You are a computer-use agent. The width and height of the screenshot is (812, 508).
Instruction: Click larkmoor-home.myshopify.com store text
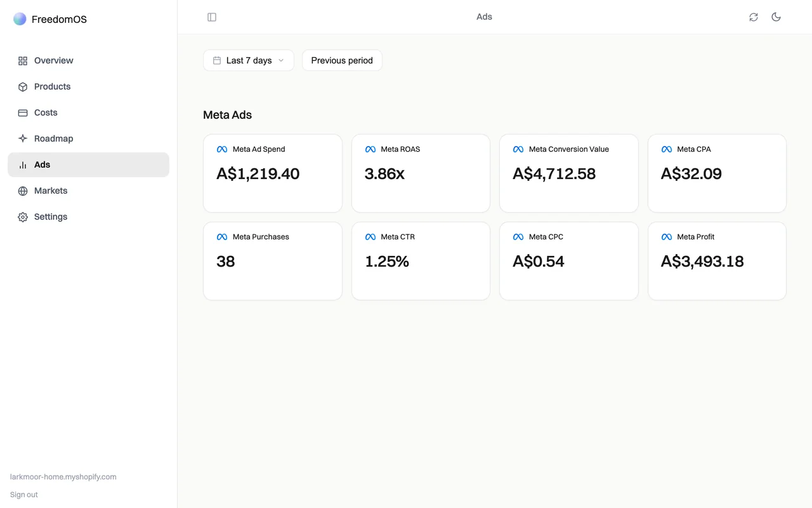63,477
